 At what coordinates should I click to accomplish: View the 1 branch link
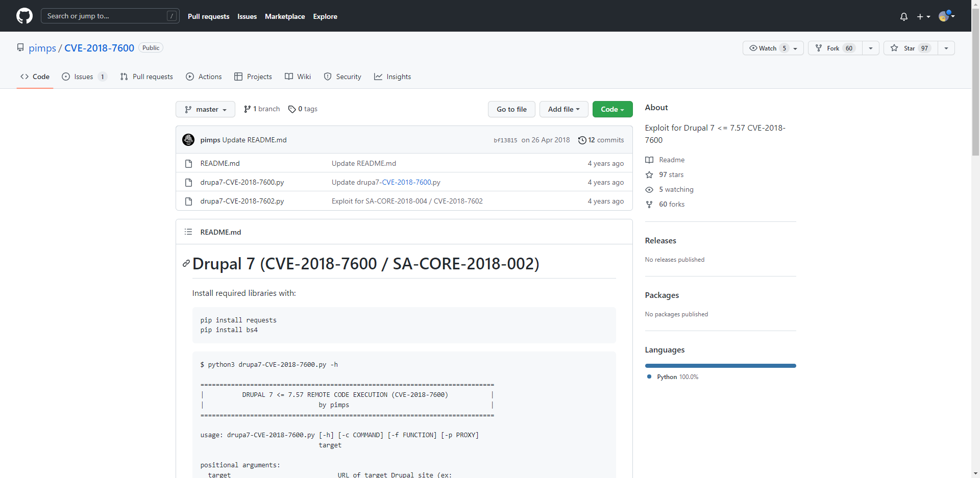(x=262, y=109)
